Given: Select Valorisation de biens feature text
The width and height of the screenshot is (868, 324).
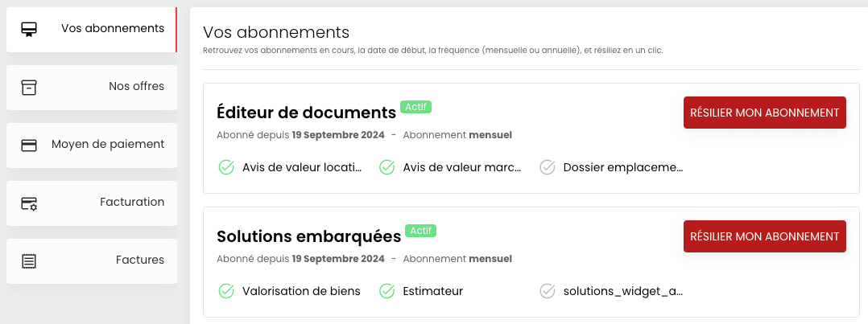Looking at the screenshot, I should (x=301, y=291).
